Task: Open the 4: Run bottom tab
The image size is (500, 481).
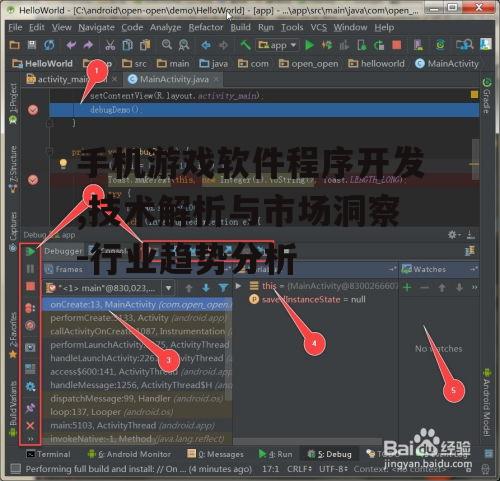Action: pos(276,454)
